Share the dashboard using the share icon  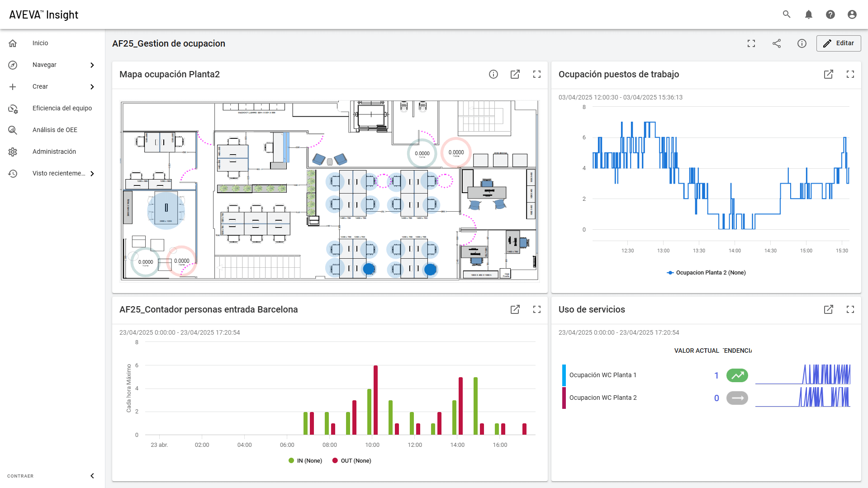pyautogui.click(x=777, y=43)
